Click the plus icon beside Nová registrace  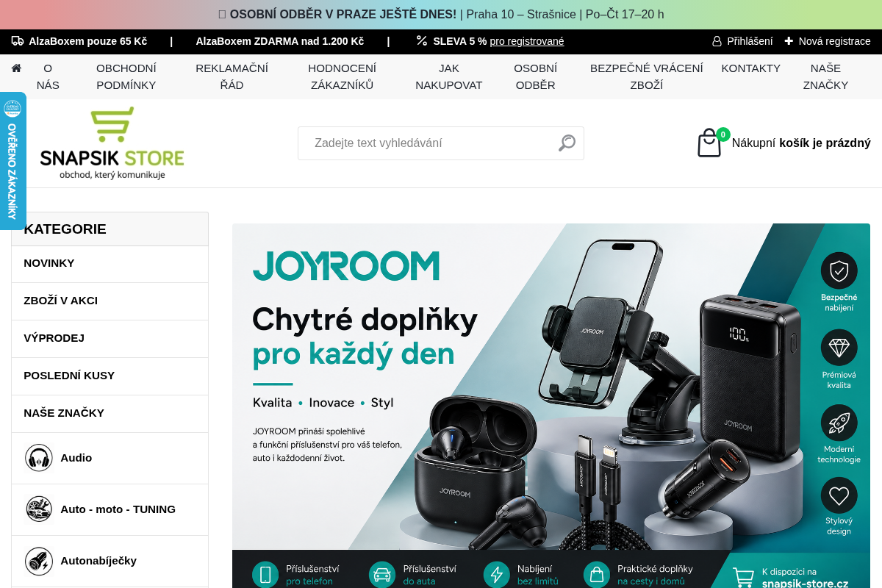(x=789, y=41)
